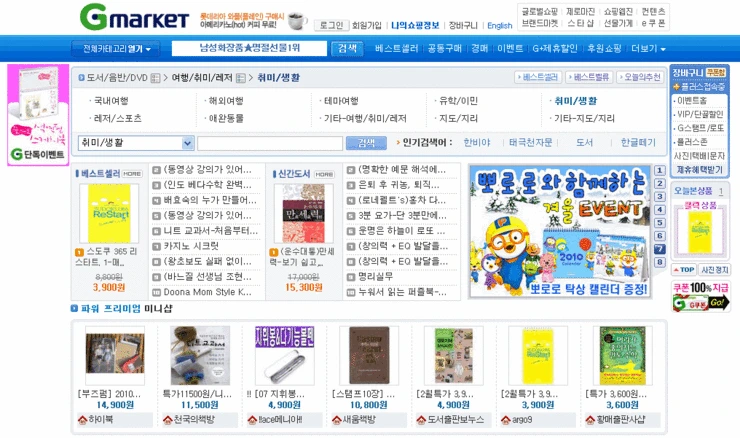The width and height of the screenshot is (740, 438).
Task: Select 애완동물 subcategory
Action: coord(226,118)
